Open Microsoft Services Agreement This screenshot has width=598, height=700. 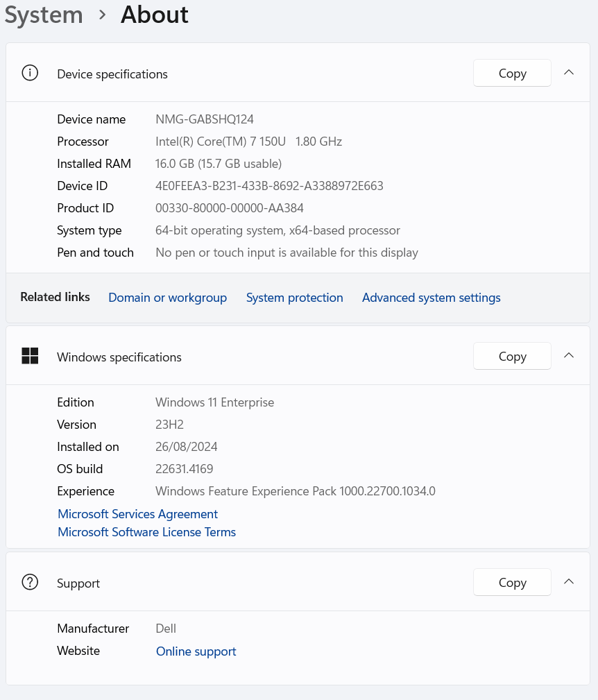pyautogui.click(x=137, y=514)
